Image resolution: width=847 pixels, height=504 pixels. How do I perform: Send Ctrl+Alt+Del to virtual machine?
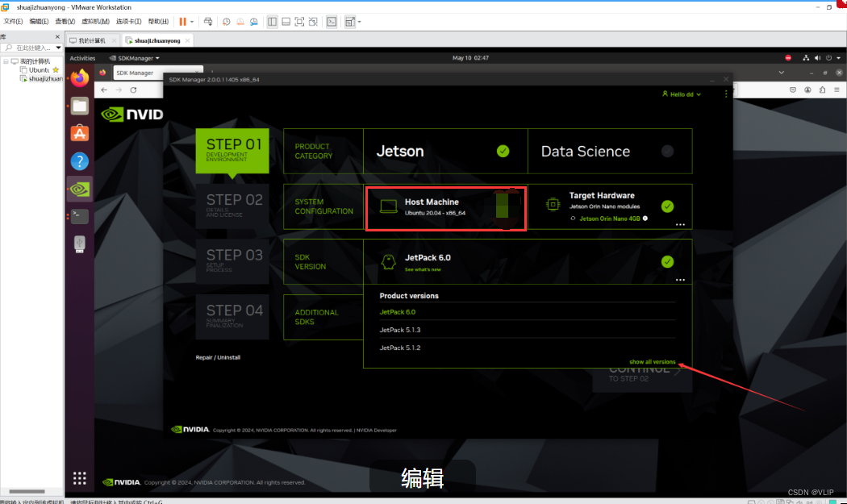click(x=208, y=22)
